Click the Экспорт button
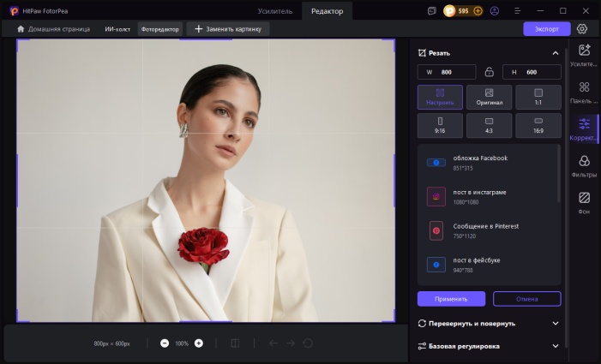The width and height of the screenshot is (601, 364). click(546, 28)
